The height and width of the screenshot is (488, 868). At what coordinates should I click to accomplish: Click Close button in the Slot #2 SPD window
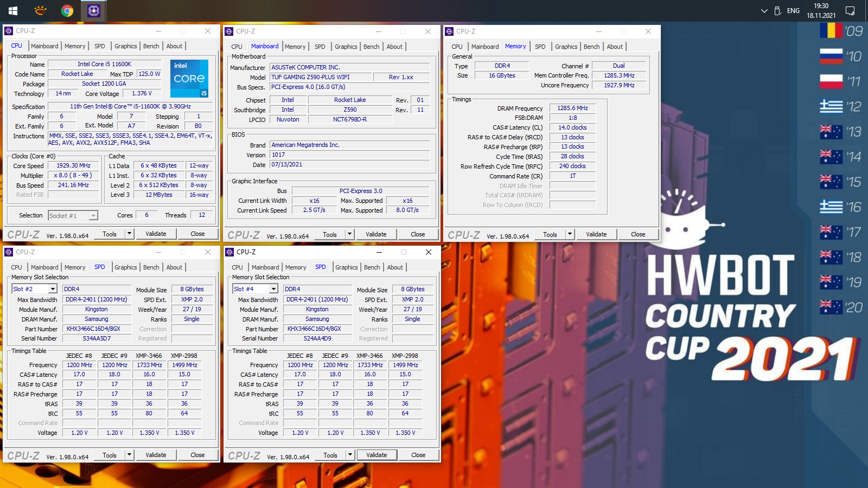[x=197, y=455]
